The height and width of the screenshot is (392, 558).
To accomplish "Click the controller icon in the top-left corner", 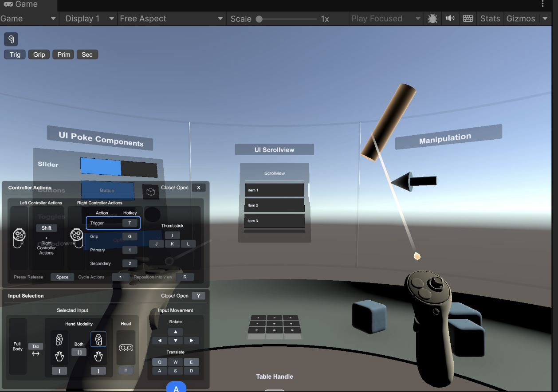I will 11,39.
